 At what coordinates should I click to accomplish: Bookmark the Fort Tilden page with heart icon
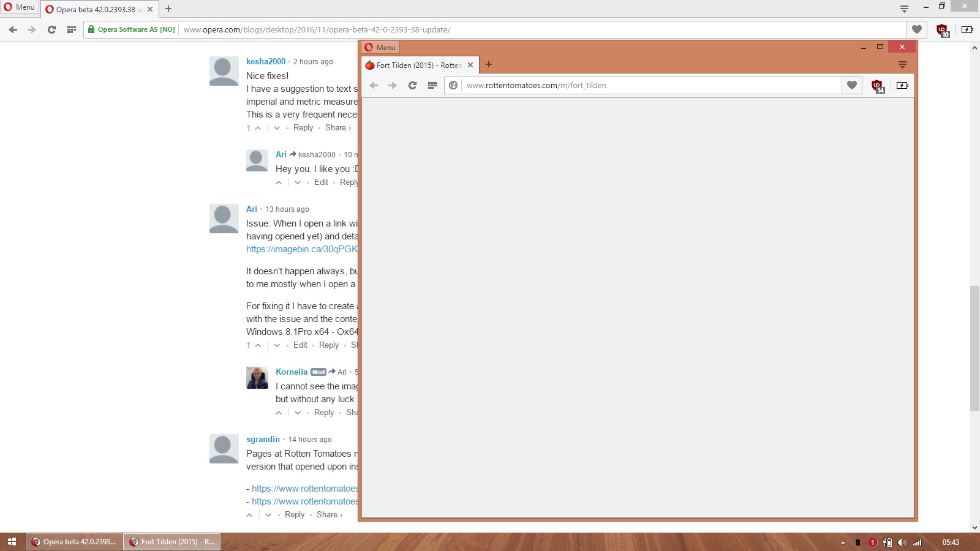[x=852, y=85]
